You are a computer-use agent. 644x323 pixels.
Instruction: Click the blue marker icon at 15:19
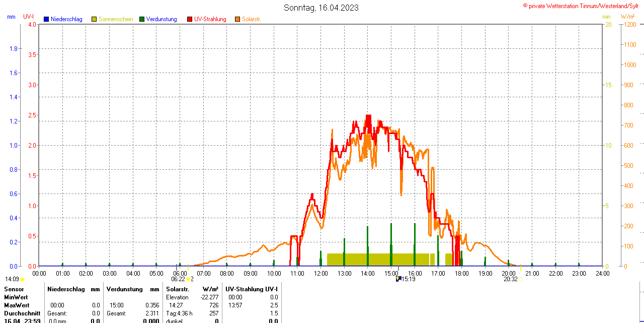click(398, 279)
